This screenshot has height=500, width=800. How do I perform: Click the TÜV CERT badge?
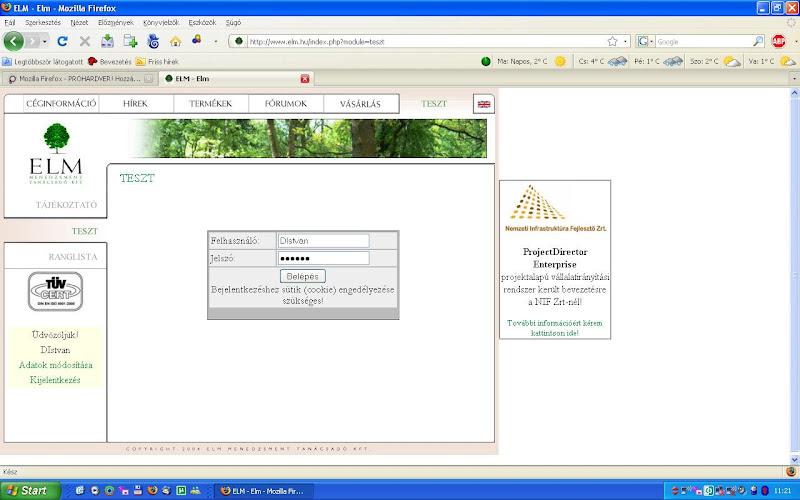click(55, 291)
